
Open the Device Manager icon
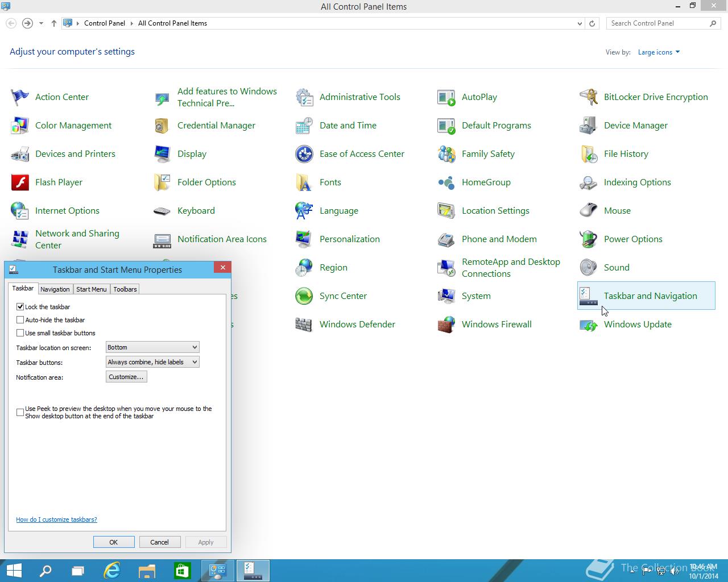[589, 126]
